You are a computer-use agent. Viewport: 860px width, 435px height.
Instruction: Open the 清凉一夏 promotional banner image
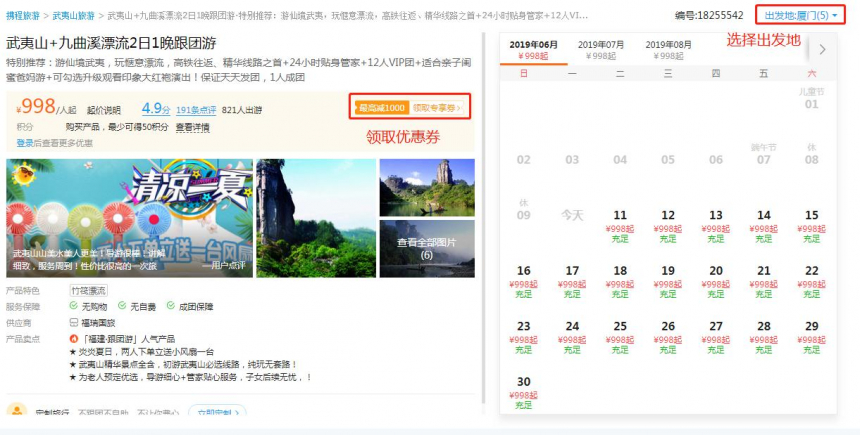[129, 218]
